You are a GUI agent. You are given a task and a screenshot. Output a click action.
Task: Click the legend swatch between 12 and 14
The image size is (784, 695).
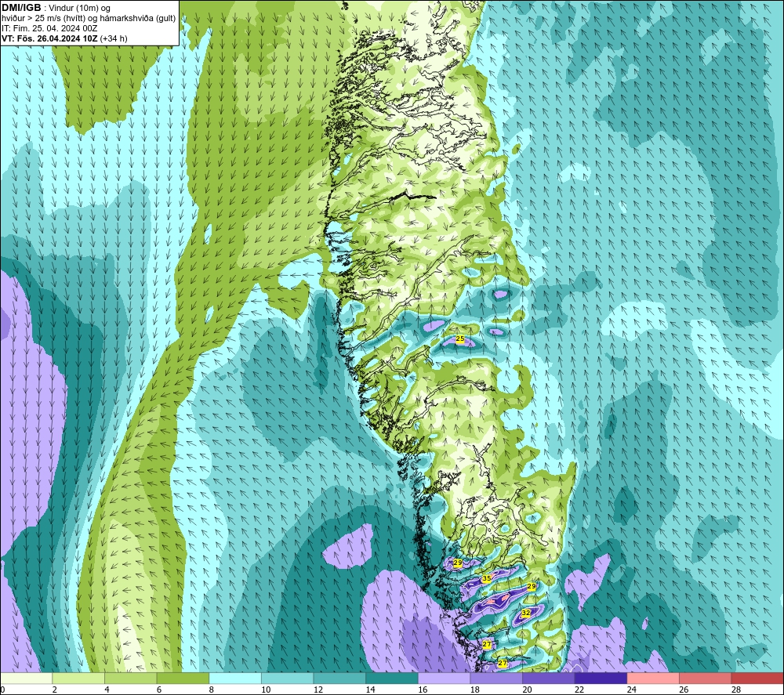tap(339, 678)
